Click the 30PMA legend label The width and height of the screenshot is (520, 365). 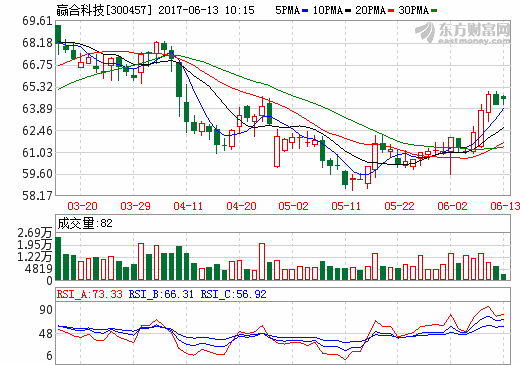(413, 11)
